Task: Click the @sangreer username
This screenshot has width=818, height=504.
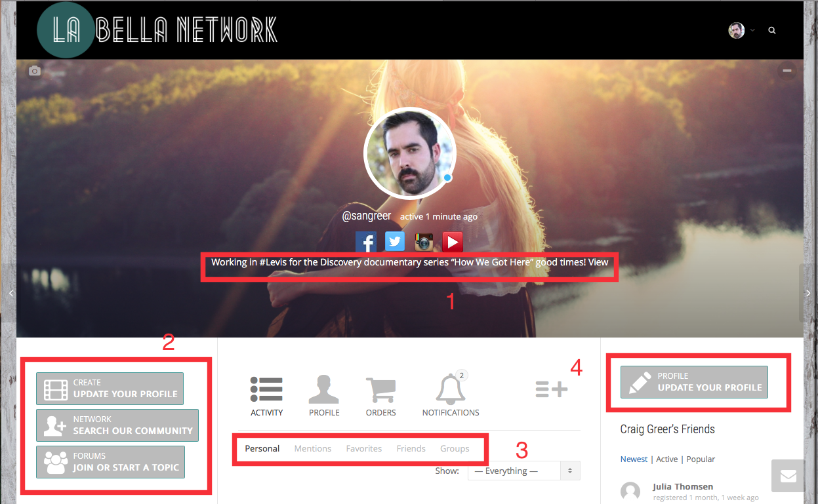Action: (x=367, y=216)
